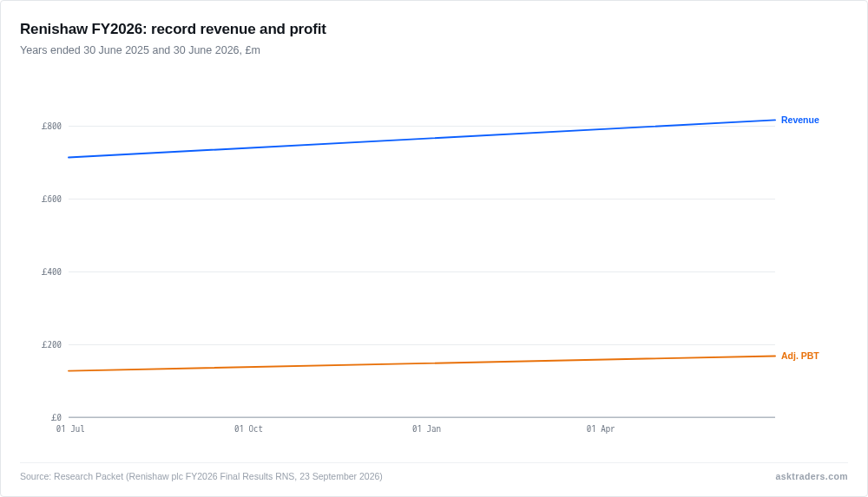
Task: Click the blue 'Revenue' series label
Action: coord(800,120)
